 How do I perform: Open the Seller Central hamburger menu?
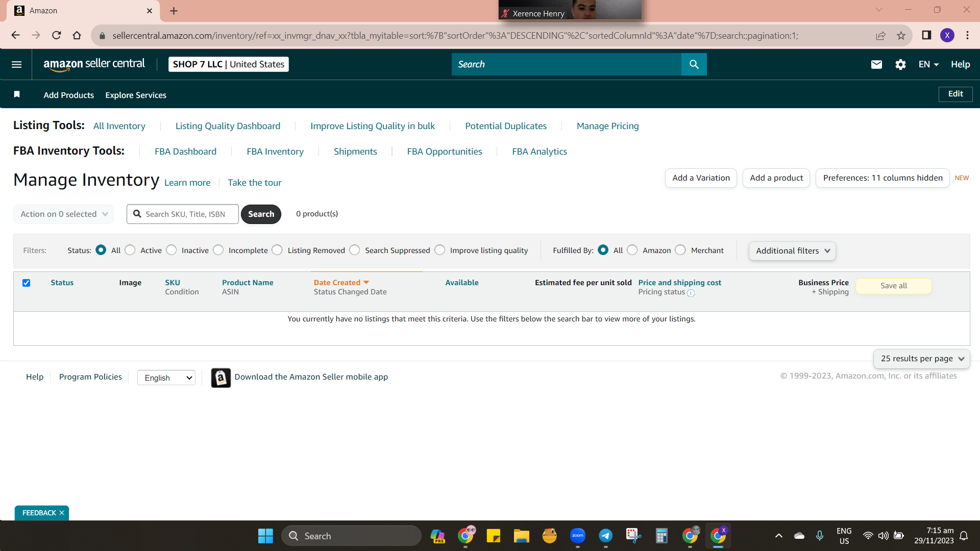(x=16, y=64)
